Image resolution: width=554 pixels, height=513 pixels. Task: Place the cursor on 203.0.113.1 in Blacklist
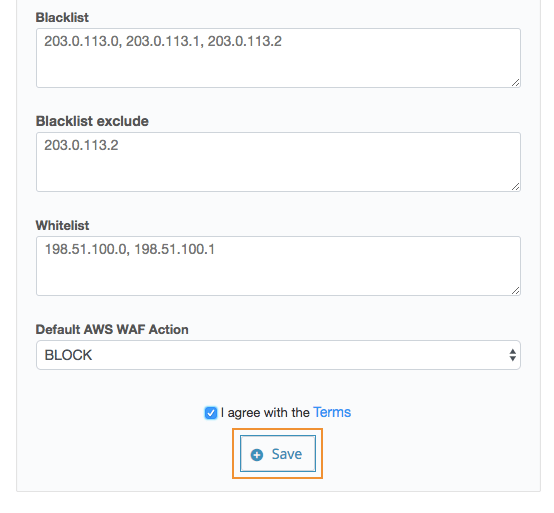pyautogui.click(x=163, y=41)
